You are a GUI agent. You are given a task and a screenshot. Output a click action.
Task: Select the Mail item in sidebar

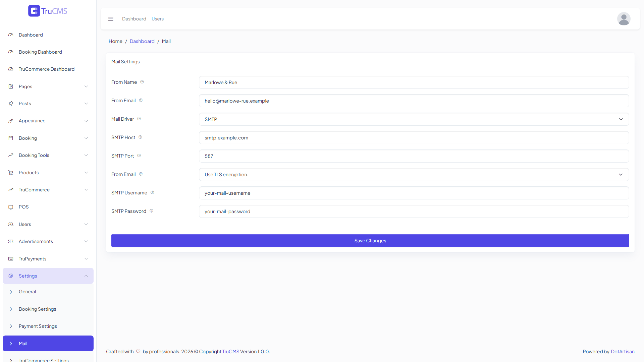click(48, 344)
